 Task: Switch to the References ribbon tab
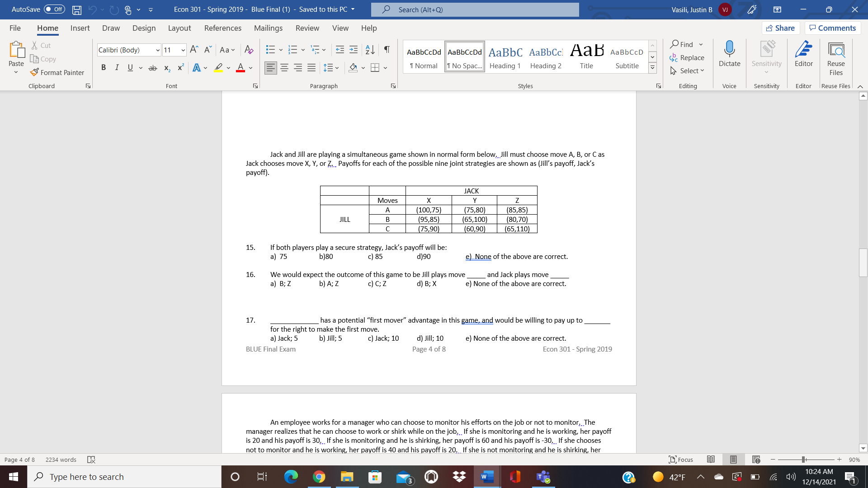(222, 28)
